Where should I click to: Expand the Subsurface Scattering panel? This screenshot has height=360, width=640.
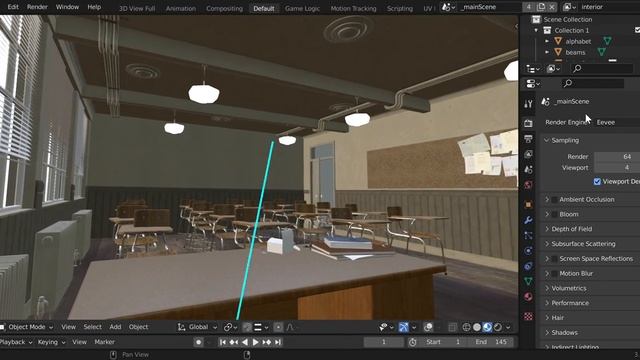(547, 244)
